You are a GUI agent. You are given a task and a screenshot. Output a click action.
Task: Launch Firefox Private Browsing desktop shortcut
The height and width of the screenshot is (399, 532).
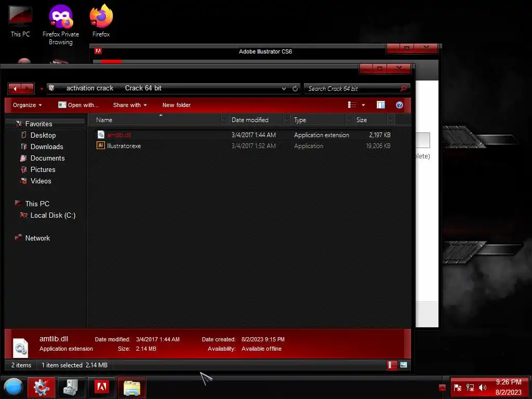point(61,24)
